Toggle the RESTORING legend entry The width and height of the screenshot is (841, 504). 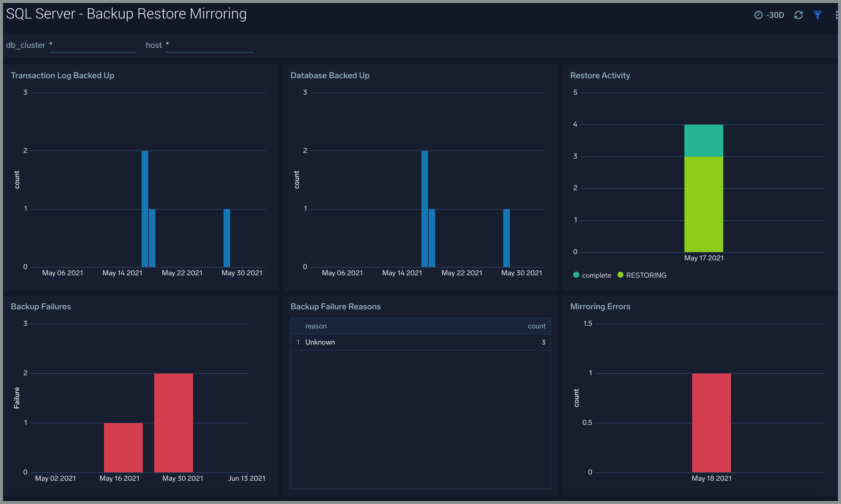pos(642,275)
